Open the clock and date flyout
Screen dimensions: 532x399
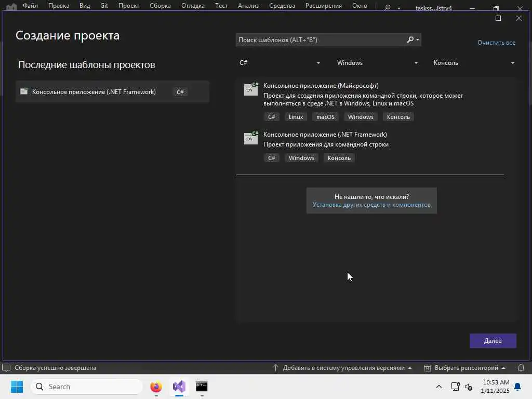point(495,387)
